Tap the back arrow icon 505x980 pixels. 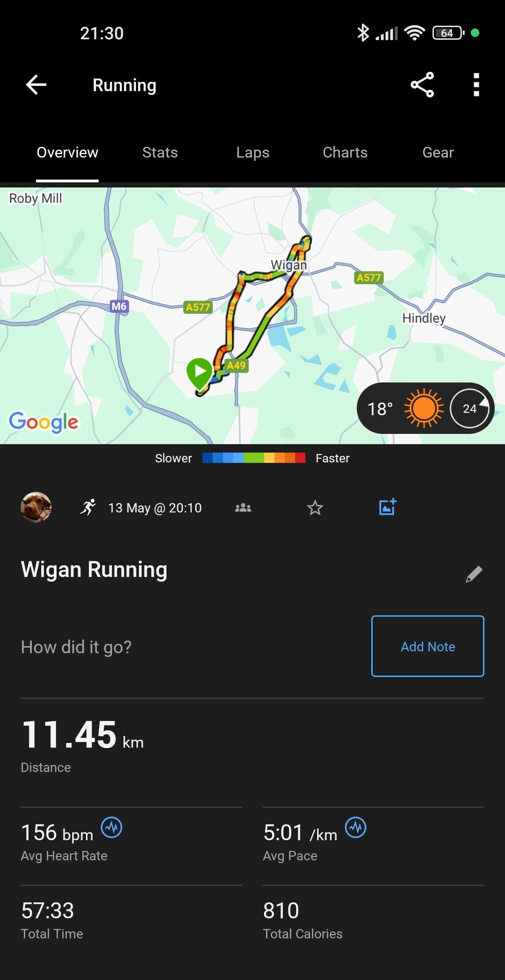coord(36,85)
